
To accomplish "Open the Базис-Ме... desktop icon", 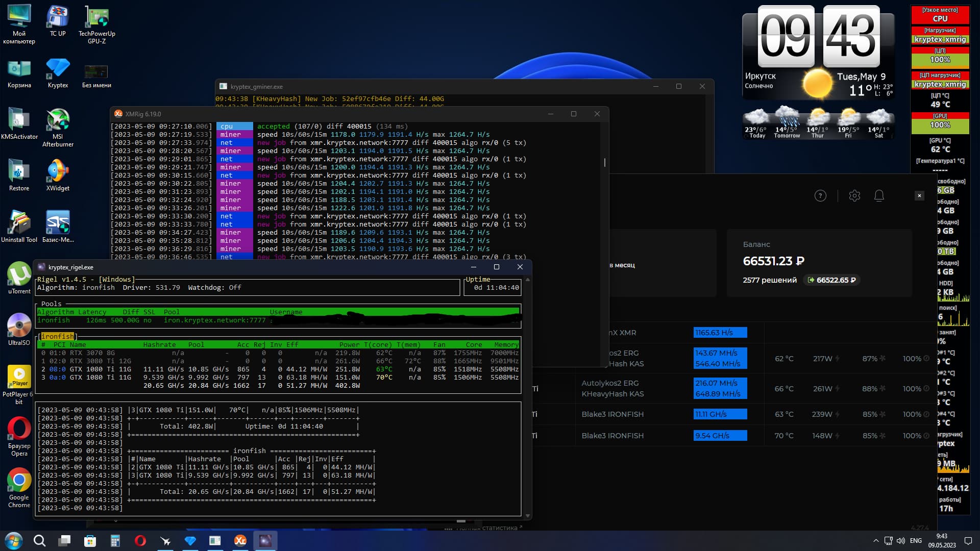I will click(x=58, y=227).
